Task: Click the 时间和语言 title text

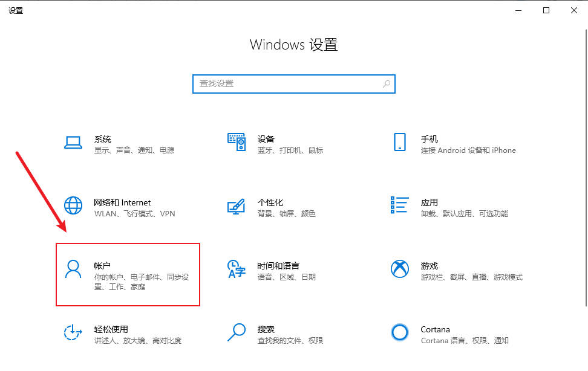Action: coord(279,266)
